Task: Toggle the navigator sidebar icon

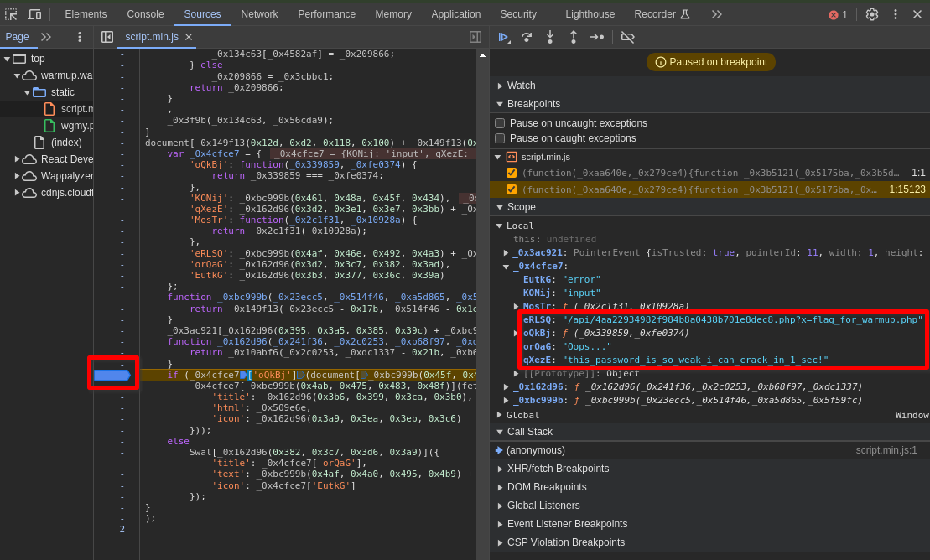Action: tap(107, 37)
